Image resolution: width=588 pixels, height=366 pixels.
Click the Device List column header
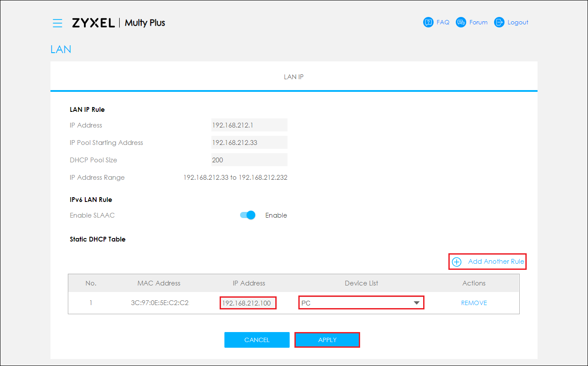pos(361,283)
